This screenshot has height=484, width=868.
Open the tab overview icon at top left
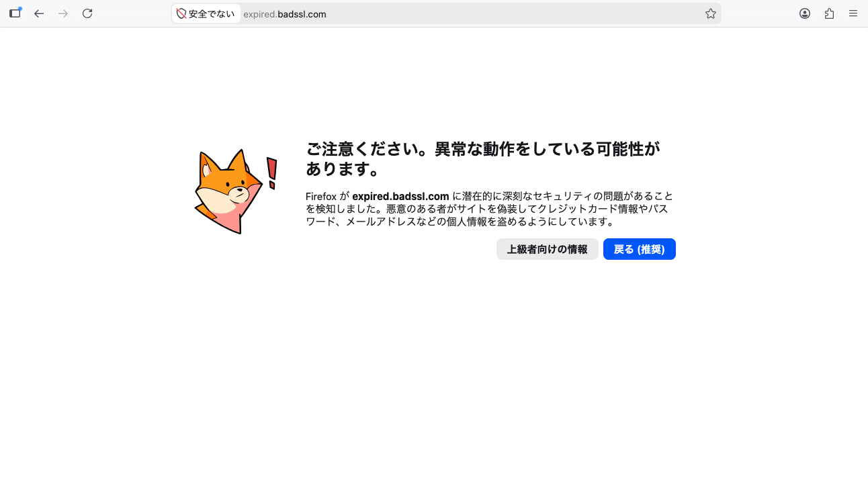click(x=15, y=13)
